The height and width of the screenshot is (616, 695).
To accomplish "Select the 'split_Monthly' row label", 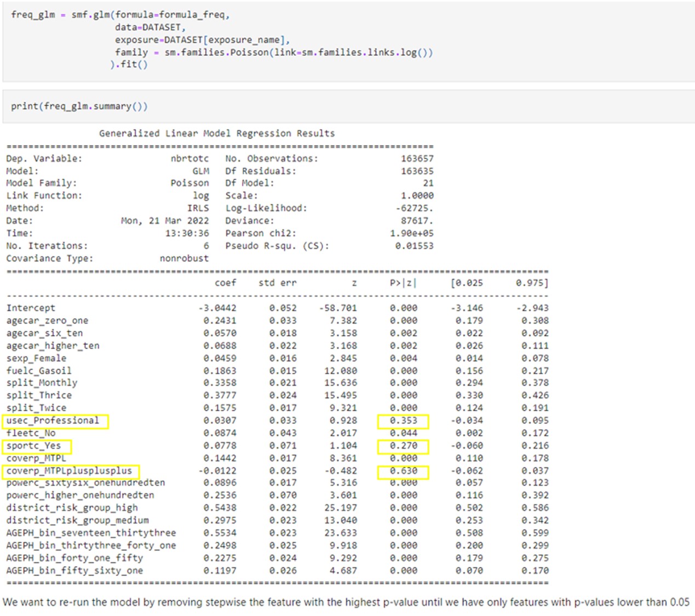I will tap(42, 383).
